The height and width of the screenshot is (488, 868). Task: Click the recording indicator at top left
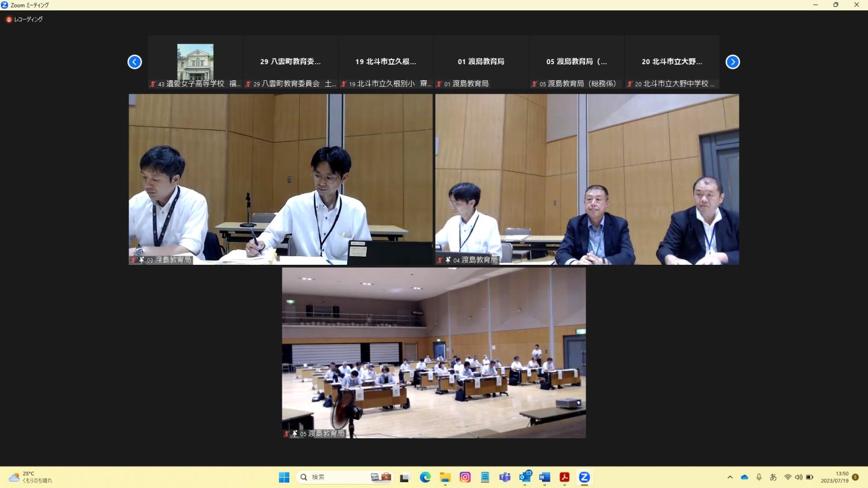tap(9, 19)
